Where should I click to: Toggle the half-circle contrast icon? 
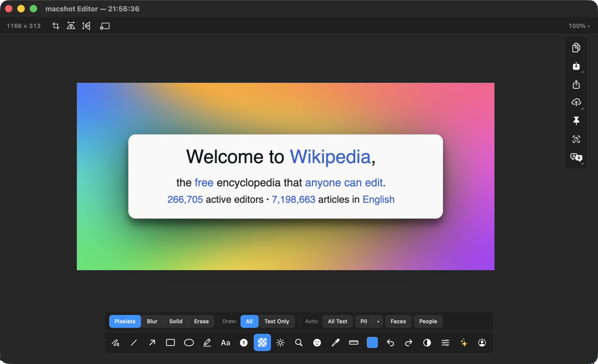(x=427, y=343)
